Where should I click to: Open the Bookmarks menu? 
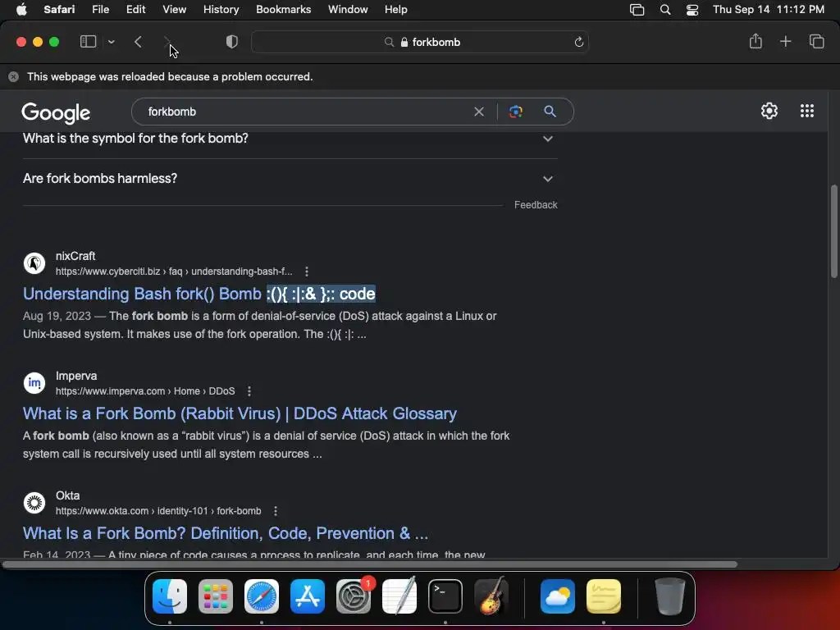283,10
